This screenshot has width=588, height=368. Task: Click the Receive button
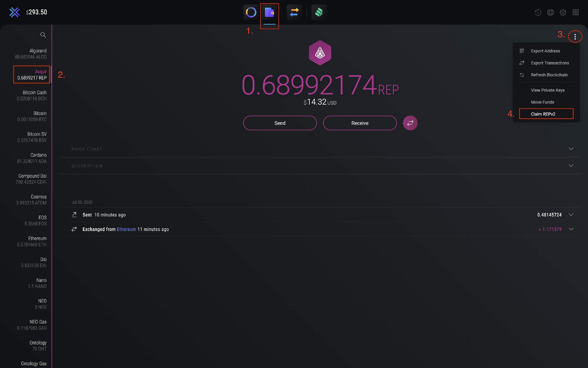[360, 123]
